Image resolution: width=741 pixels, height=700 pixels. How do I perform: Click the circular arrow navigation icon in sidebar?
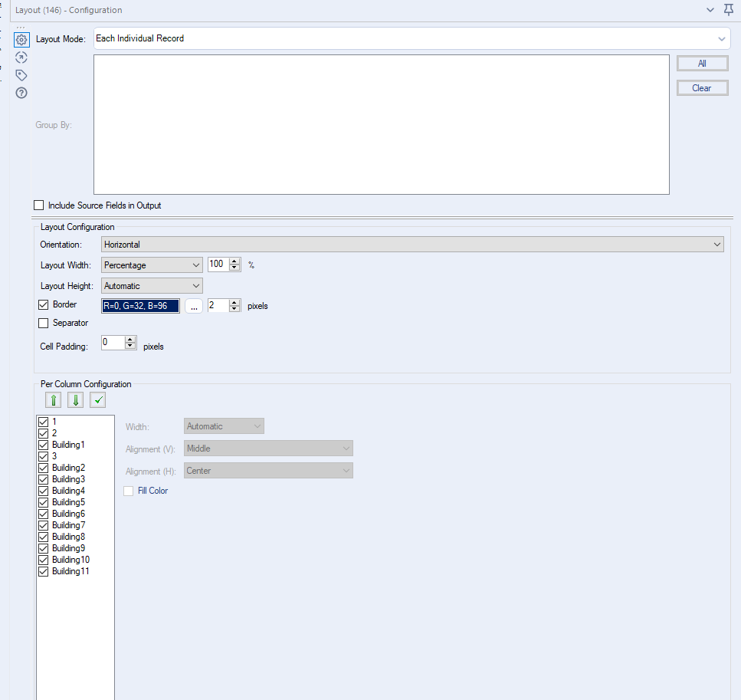coord(21,57)
